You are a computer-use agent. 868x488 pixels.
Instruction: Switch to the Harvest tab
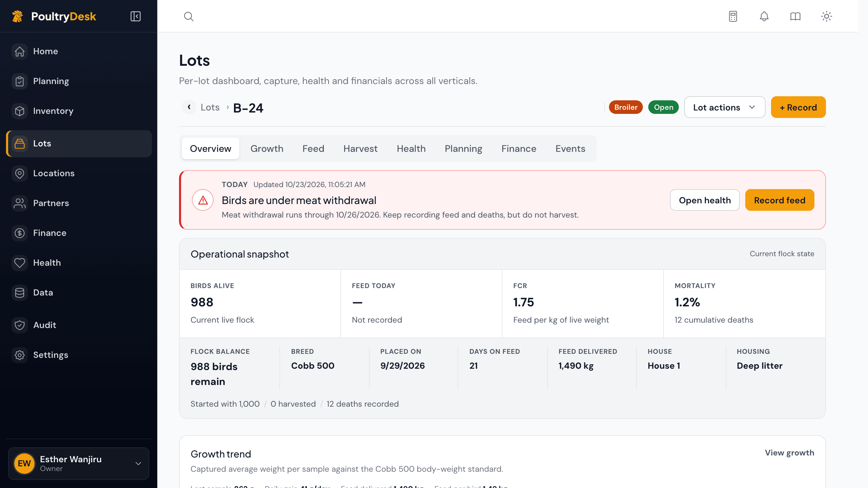pyautogui.click(x=360, y=148)
